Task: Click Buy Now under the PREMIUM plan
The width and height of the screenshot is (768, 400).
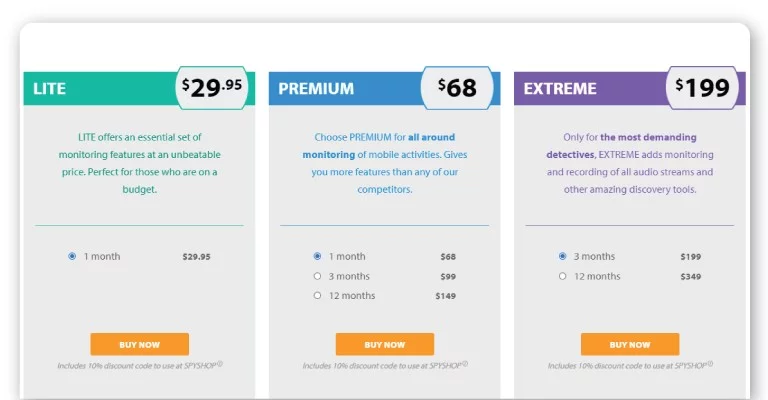Action: [384, 344]
